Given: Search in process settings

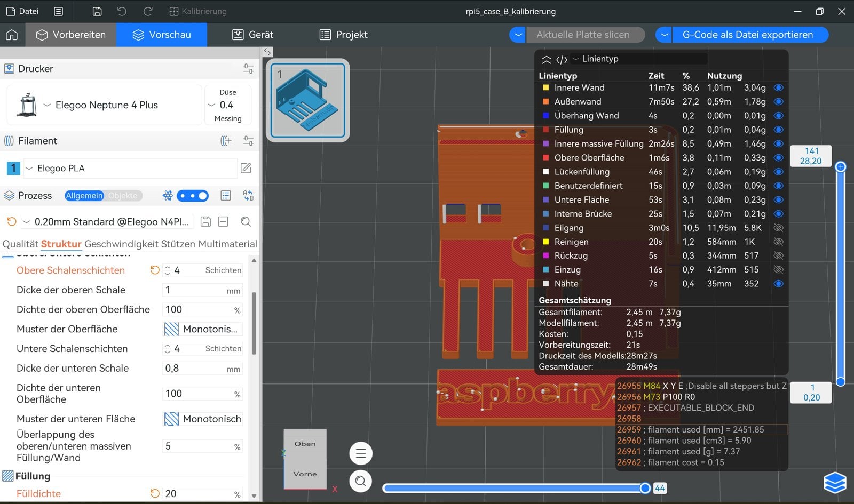Looking at the screenshot, I should [246, 222].
